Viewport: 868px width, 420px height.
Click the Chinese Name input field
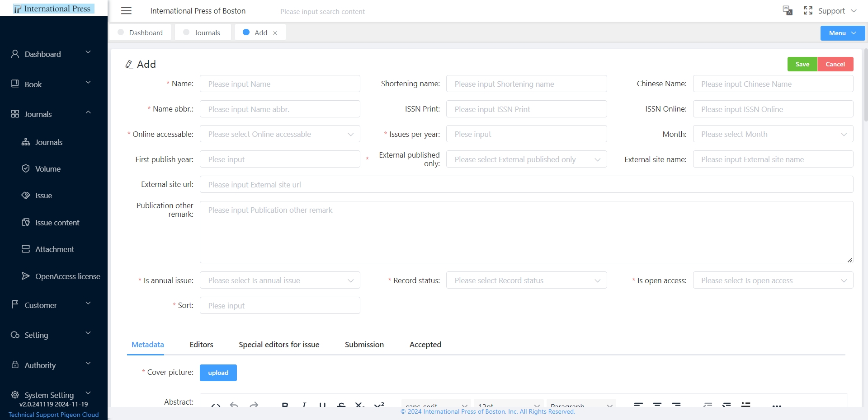click(x=773, y=84)
